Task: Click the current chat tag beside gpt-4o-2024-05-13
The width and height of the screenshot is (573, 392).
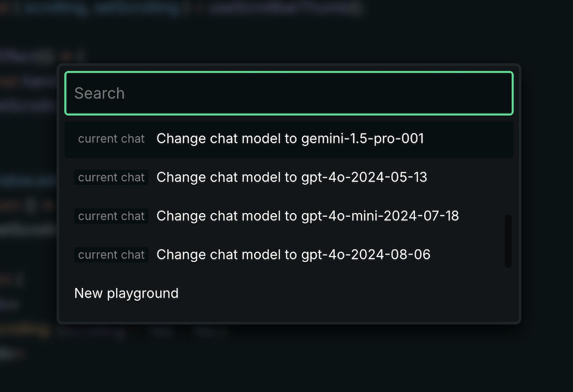Action: point(111,178)
